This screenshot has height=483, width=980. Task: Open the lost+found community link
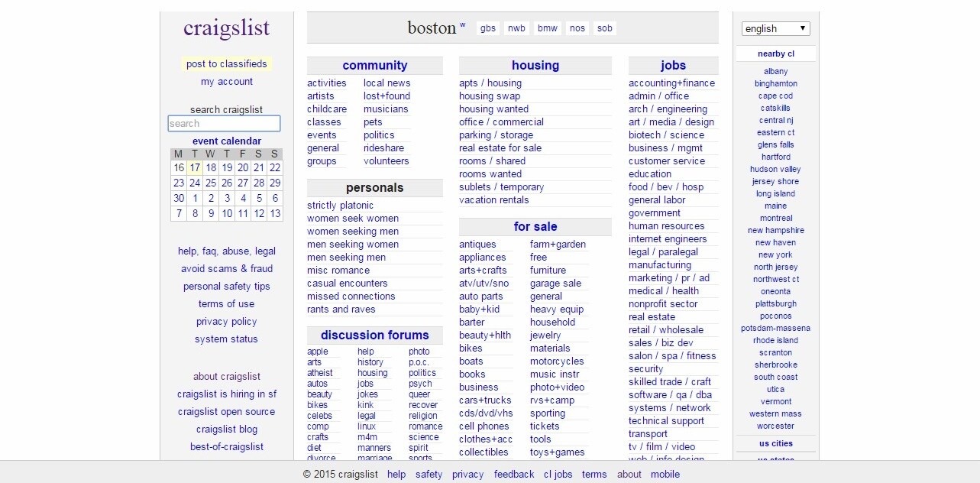[x=387, y=96]
